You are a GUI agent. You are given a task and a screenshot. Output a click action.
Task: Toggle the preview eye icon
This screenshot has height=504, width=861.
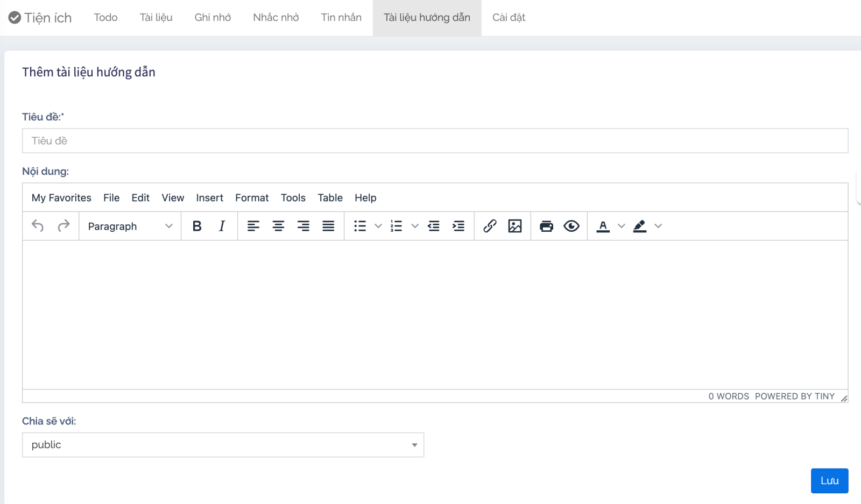tap(571, 226)
